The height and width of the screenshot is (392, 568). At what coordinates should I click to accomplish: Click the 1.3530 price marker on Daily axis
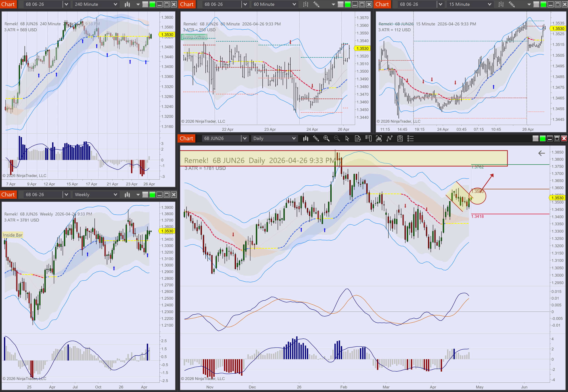tap(557, 198)
